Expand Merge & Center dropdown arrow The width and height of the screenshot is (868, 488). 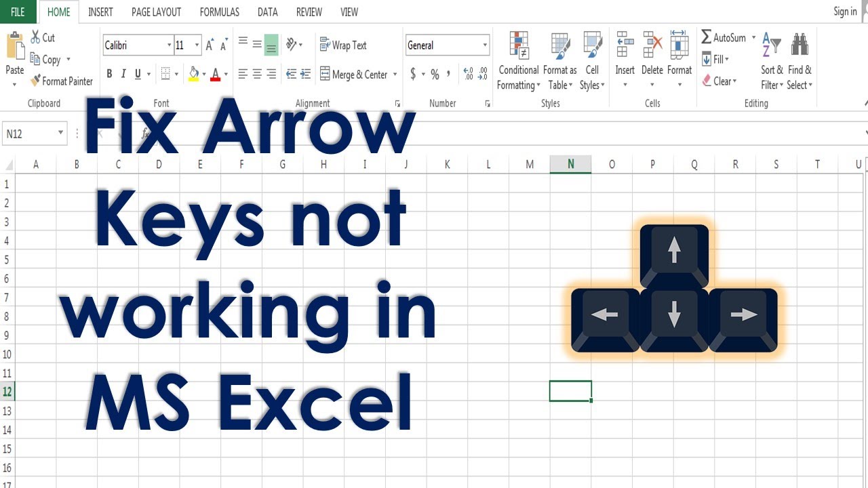point(395,75)
